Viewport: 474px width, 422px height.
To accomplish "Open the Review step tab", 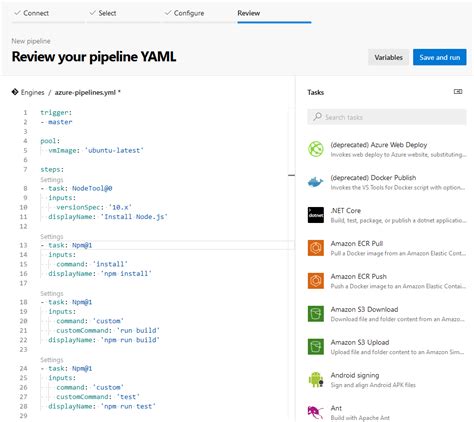I will (249, 13).
